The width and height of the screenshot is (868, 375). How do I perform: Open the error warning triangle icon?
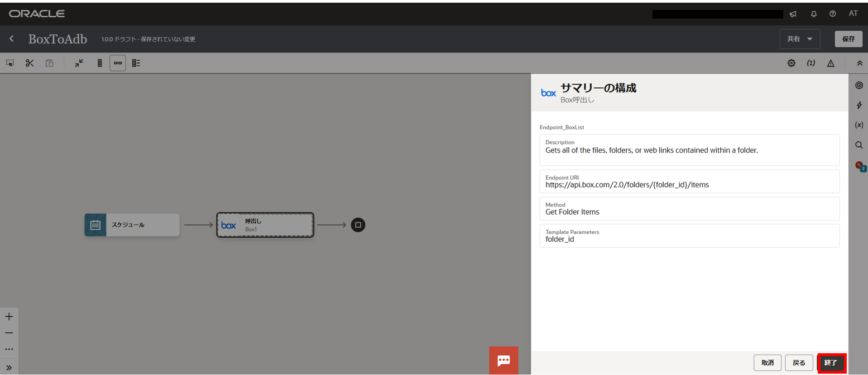click(x=831, y=63)
